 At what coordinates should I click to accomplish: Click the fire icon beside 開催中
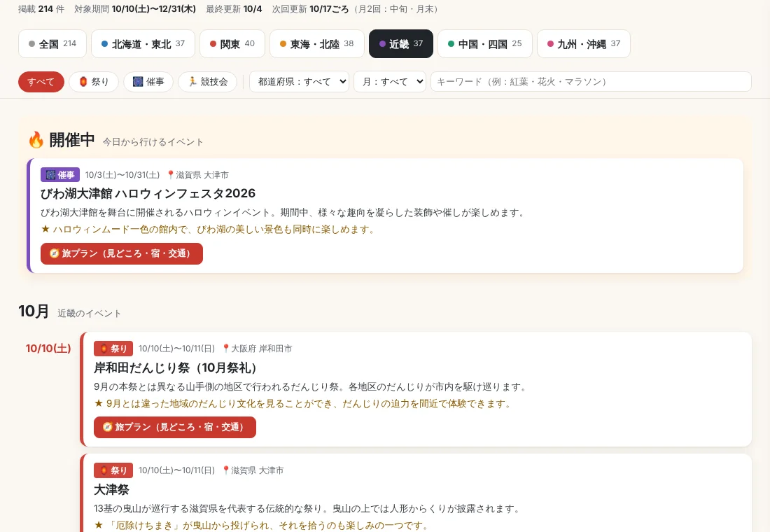(36, 140)
